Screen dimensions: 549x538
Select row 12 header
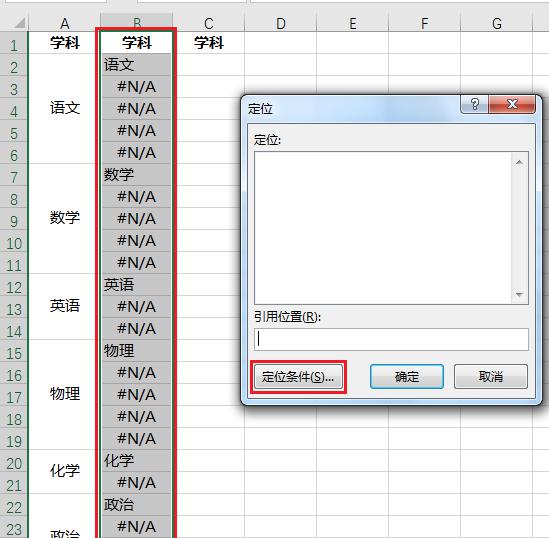coord(14,285)
